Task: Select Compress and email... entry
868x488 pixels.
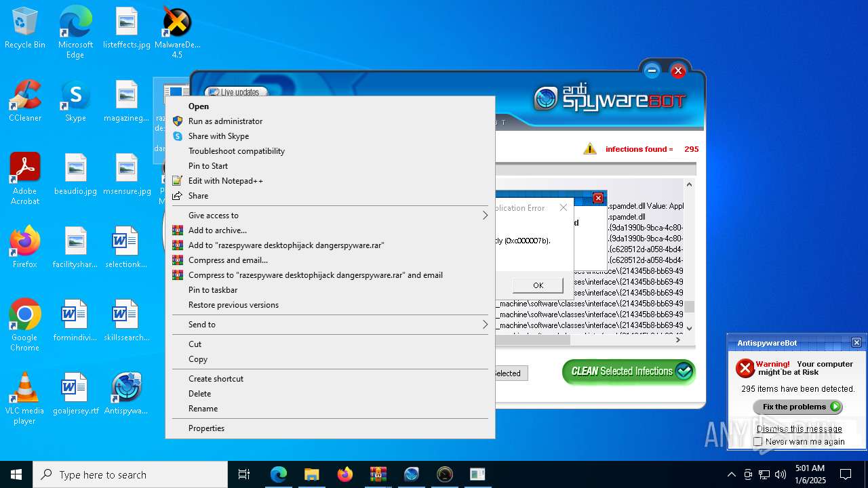Action: pyautogui.click(x=330, y=260)
